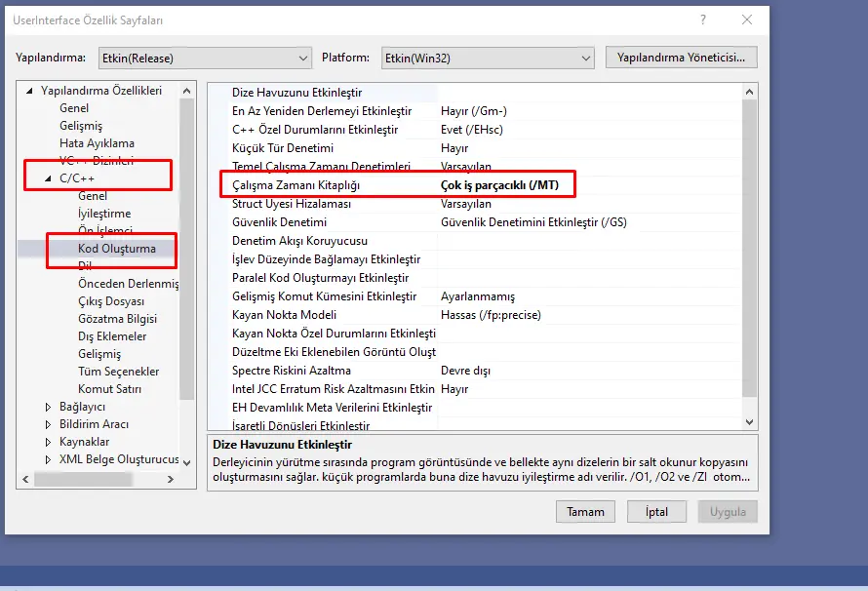The height and width of the screenshot is (591, 868).
Task: Expand the Bildirim Aracı tree node
Action: click(48, 424)
